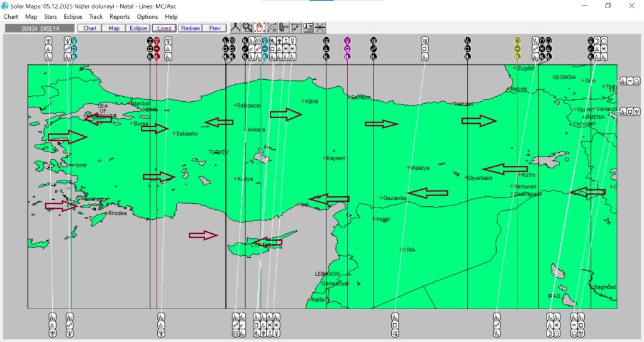Expand the Reports menu
This screenshot has width=644, height=342.
tap(119, 17)
